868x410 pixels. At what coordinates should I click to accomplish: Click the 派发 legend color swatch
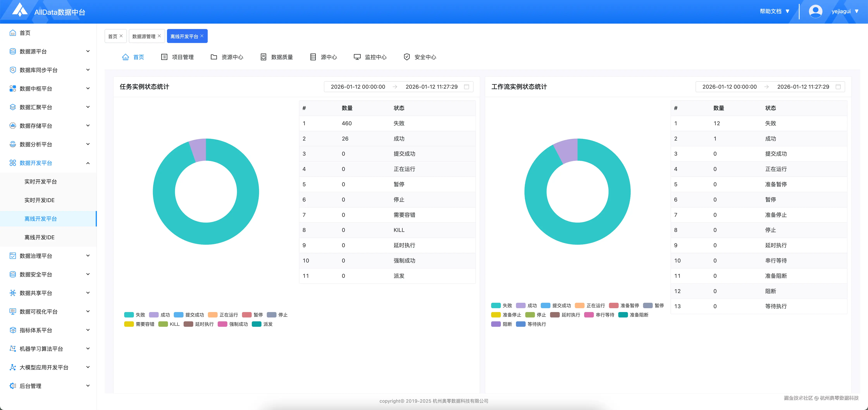256,324
